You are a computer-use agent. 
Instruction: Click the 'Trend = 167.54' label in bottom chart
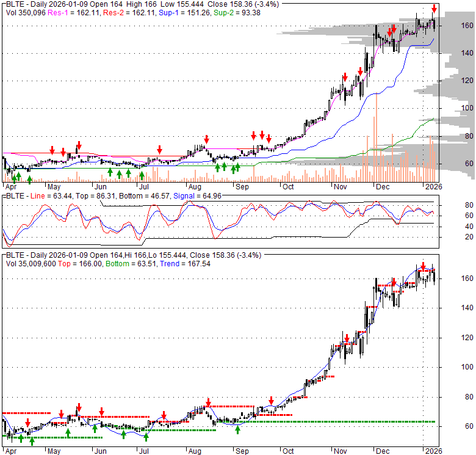click(x=185, y=264)
